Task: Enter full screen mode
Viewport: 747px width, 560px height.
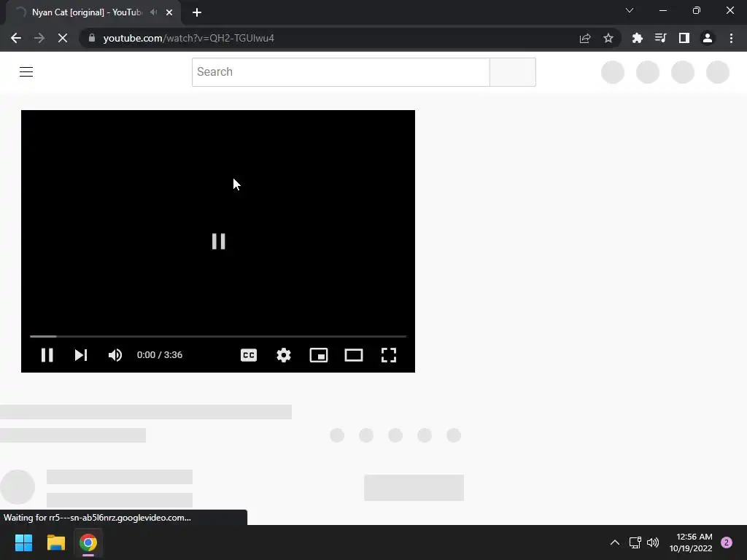Action: [x=389, y=355]
